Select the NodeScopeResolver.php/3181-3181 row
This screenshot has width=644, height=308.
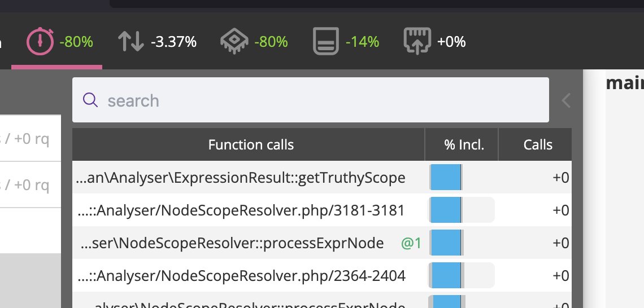[x=322, y=210]
